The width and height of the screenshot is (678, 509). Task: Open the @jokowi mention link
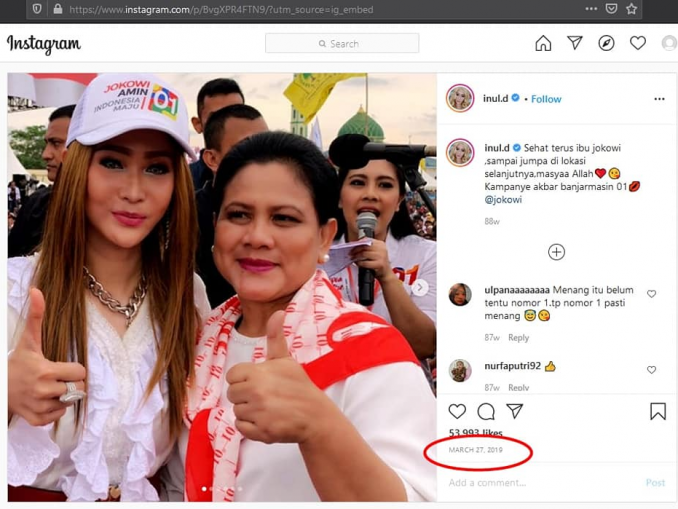[x=503, y=200]
